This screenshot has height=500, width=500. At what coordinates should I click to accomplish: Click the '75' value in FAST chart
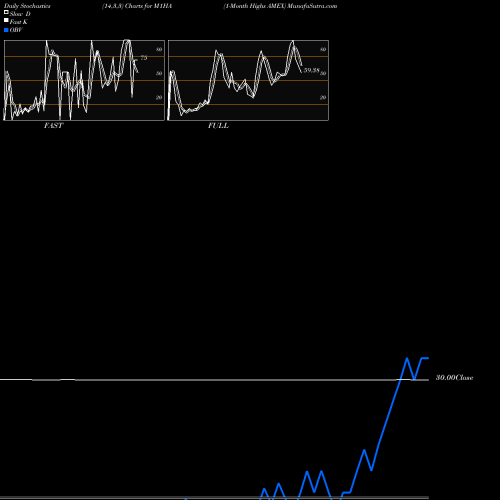[144, 58]
